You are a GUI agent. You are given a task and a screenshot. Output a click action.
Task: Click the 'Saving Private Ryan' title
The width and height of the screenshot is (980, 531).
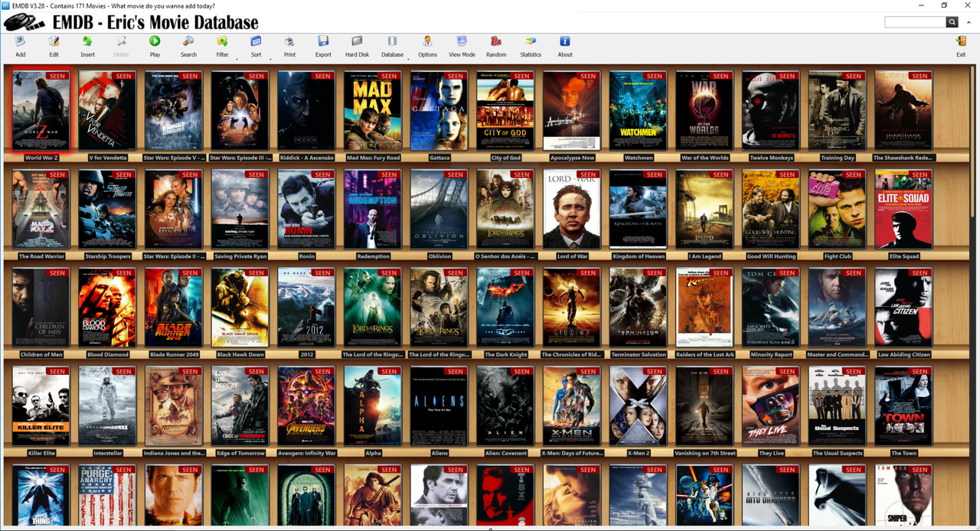coord(240,256)
